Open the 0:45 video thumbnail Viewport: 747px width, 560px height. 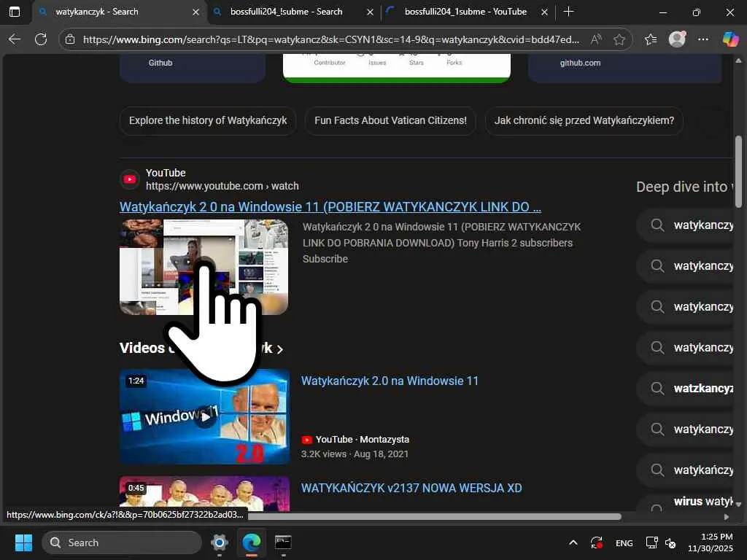204,494
